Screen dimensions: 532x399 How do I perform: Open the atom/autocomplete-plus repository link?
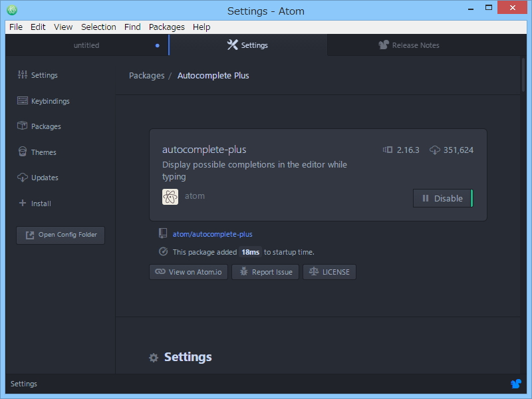[x=212, y=234]
